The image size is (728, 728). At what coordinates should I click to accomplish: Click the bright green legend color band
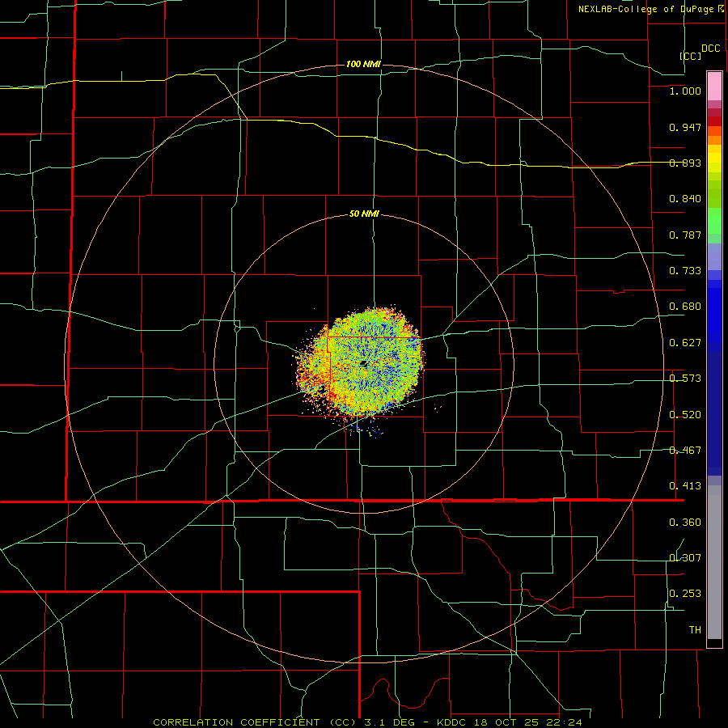click(x=714, y=221)
